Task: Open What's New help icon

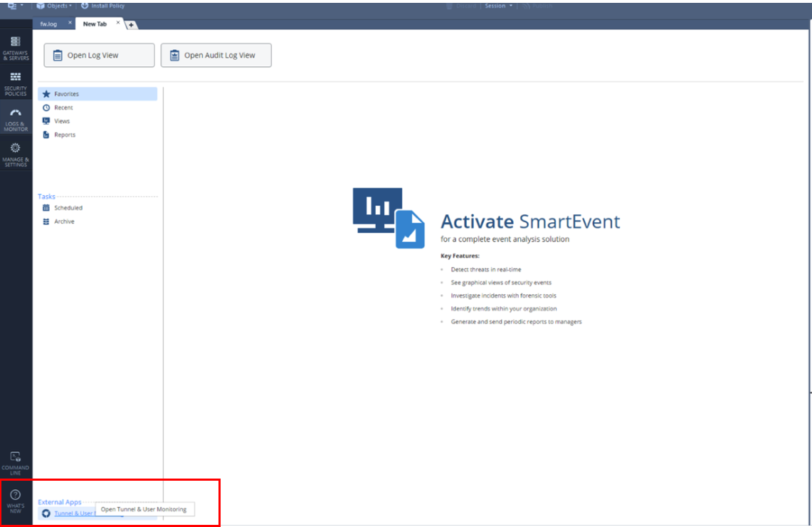Action: [16, 501]
